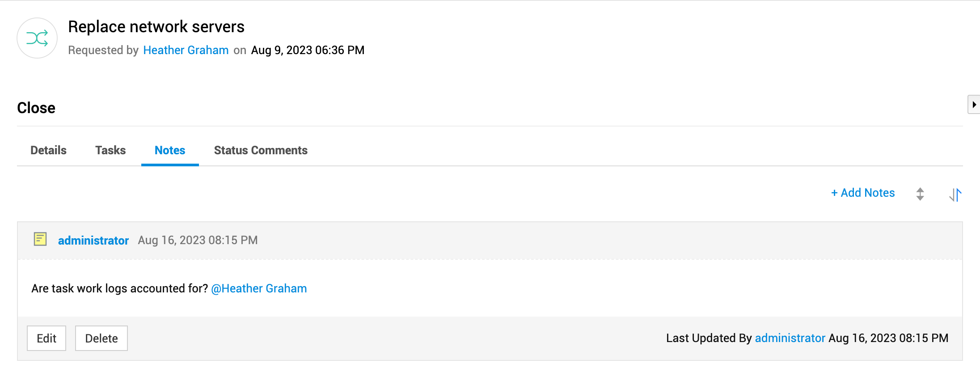
Task: Open the Details tab
Action: point(48,150)
